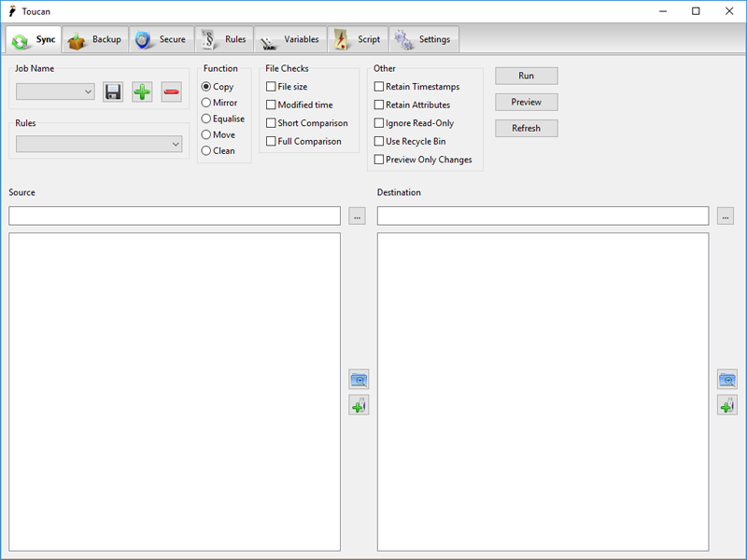Click the Preview button
The width and height of the screenshot is (747, 560).
(x=526, y=102)
